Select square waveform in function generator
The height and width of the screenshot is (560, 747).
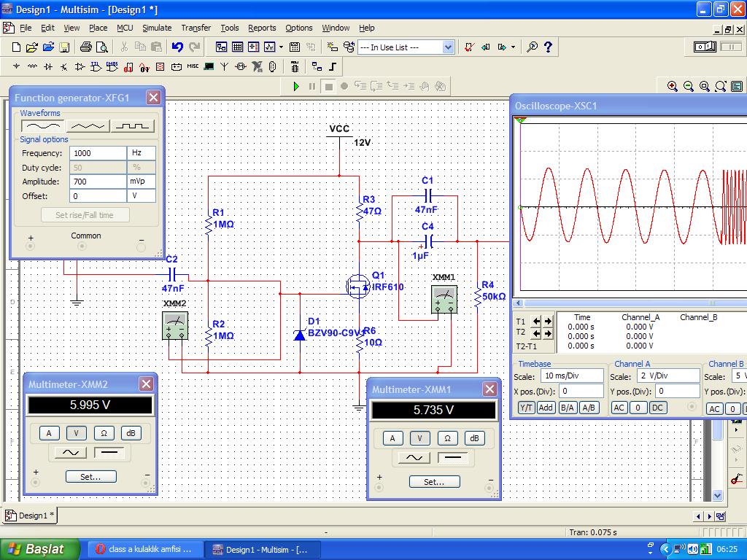pyautogui.click(x=133, y=126)
